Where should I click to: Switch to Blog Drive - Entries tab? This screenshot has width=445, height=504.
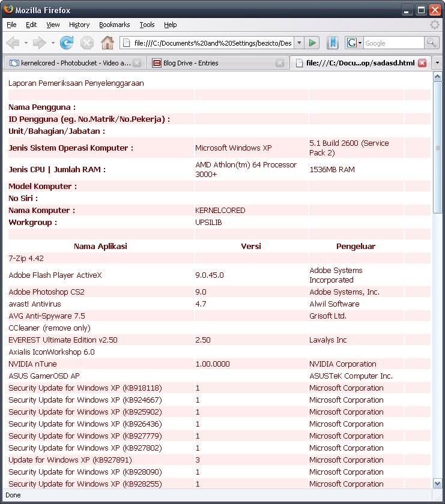pyautogui.click(x=218, y=63)
